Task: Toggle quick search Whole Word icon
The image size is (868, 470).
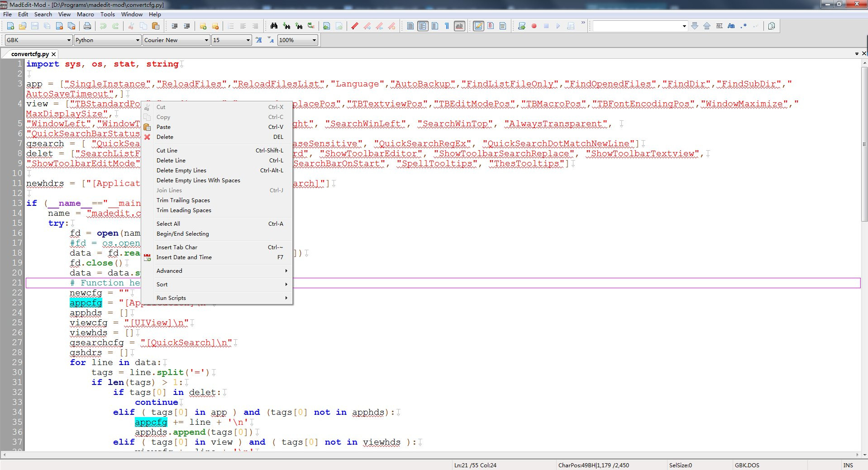Action: point(719,26)
